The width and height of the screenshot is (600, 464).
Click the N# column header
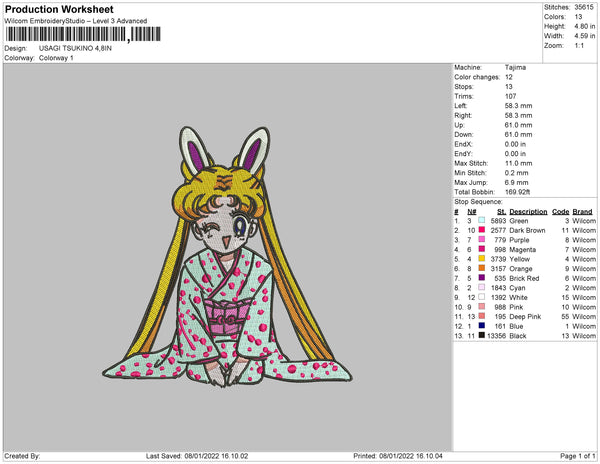coord(471,212)
